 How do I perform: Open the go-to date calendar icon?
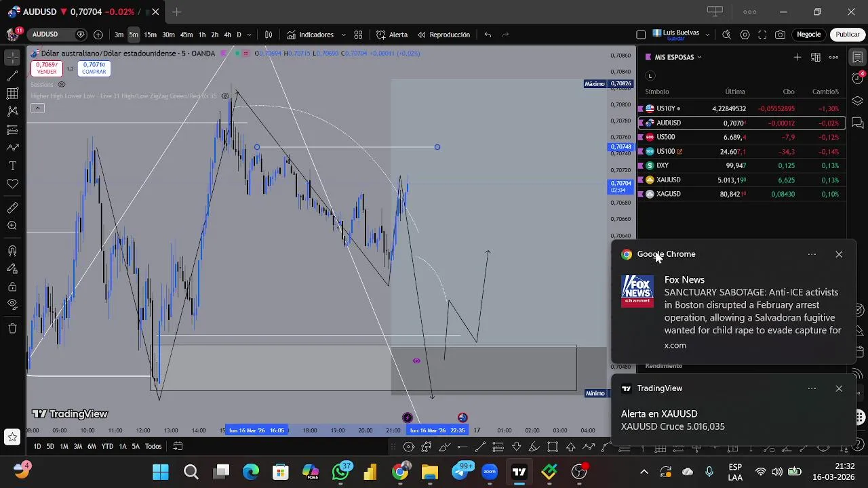[178, 446]
